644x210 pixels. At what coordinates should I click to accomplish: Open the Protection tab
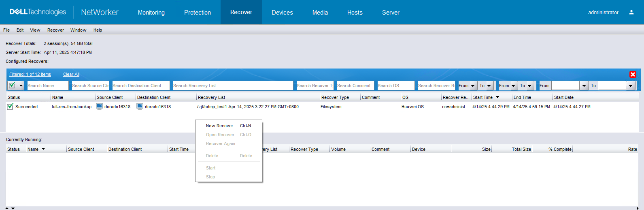pyautogui.click(x=198, y=13)
